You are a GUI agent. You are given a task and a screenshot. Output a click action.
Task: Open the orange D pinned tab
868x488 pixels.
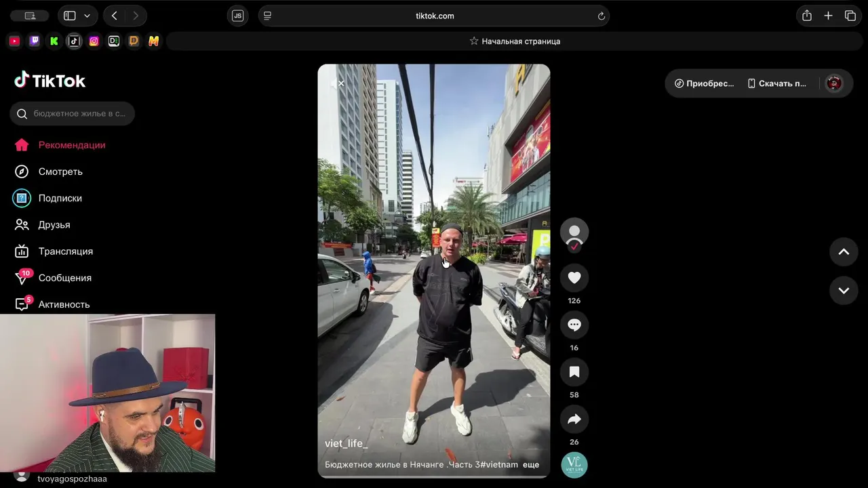point(134,41)
